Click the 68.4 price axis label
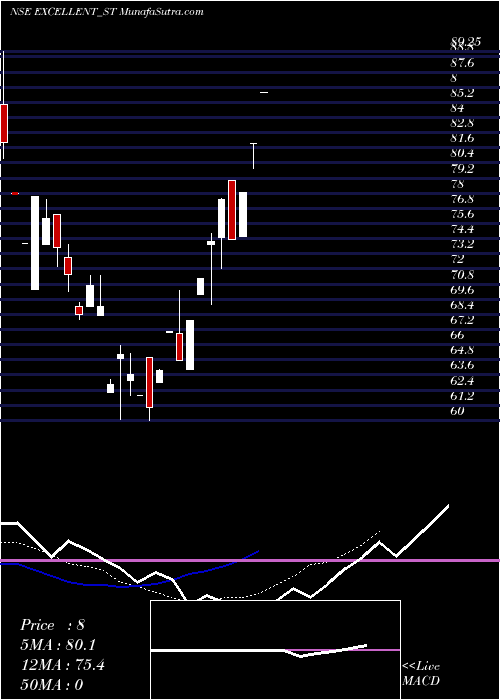500x700 pixels. click(462, 305)
